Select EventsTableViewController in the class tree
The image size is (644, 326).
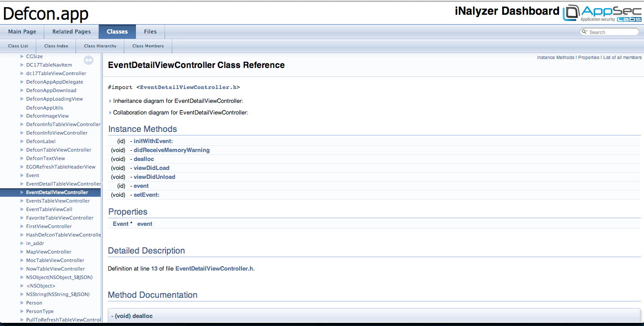tap(58, 201)
